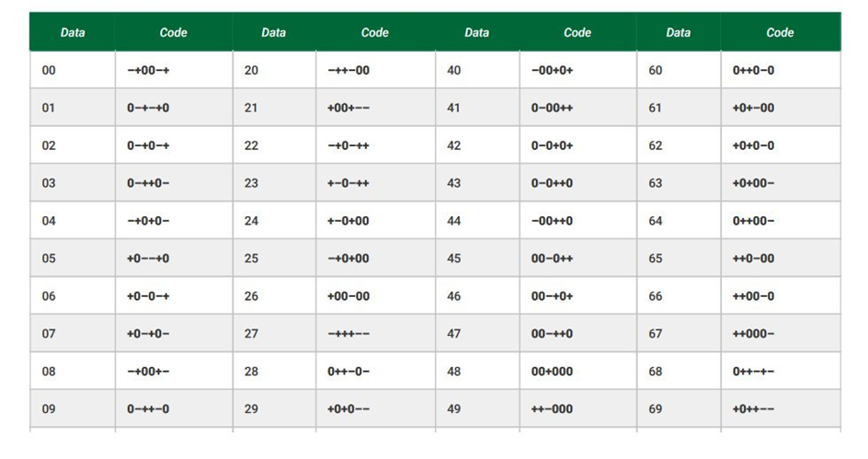Screen dimensions: 868x459
Task: Select code 00+000 in row 48
Action: 552,372
